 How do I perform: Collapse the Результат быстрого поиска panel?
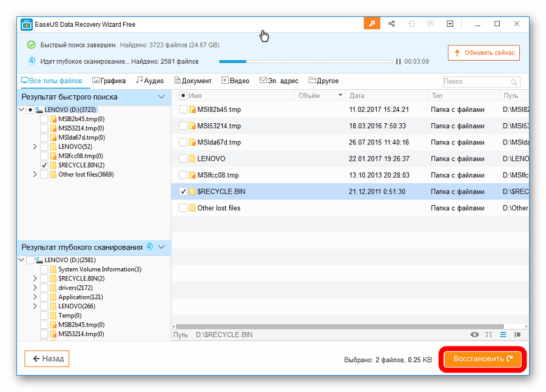(x=161, y=96)
